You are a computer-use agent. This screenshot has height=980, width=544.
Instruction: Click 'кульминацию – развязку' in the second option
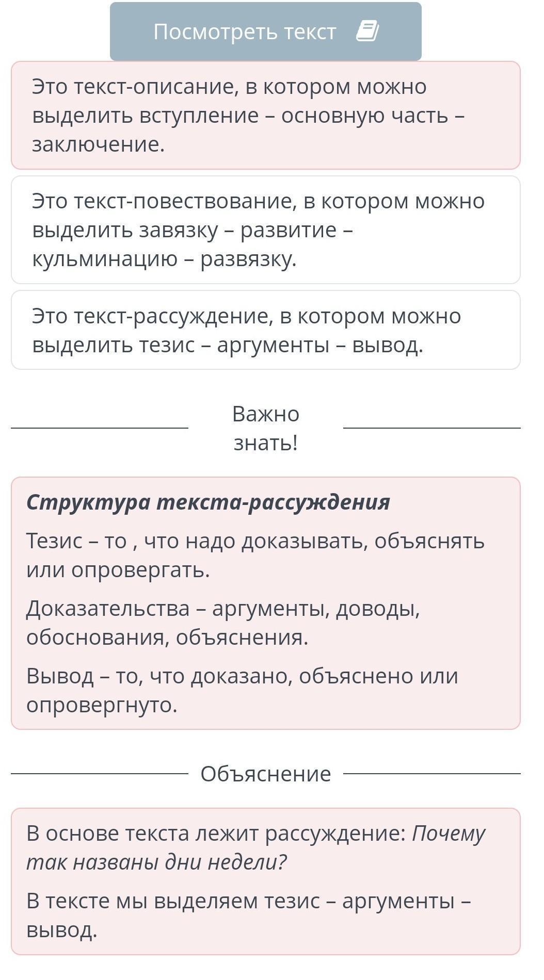164,259
